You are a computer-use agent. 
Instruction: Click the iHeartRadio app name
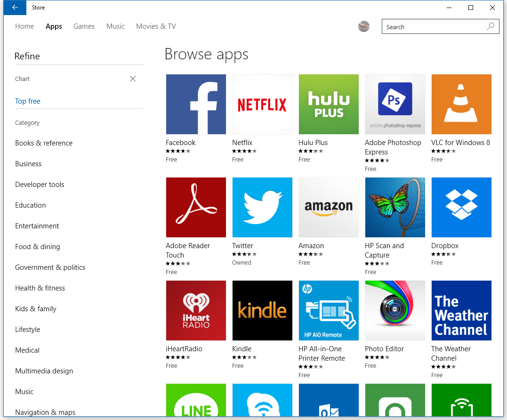pyautogui.click(x=184, y=349)
